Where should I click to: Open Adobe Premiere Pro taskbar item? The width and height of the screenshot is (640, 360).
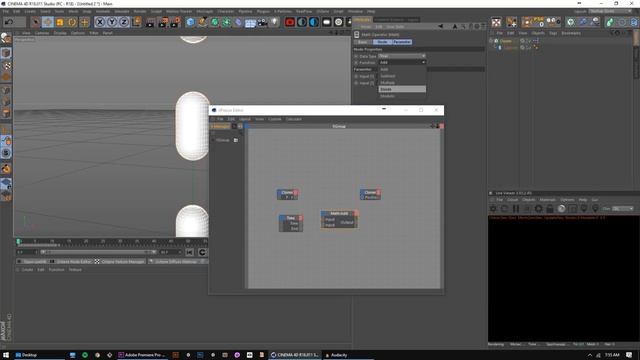[141, 355]
